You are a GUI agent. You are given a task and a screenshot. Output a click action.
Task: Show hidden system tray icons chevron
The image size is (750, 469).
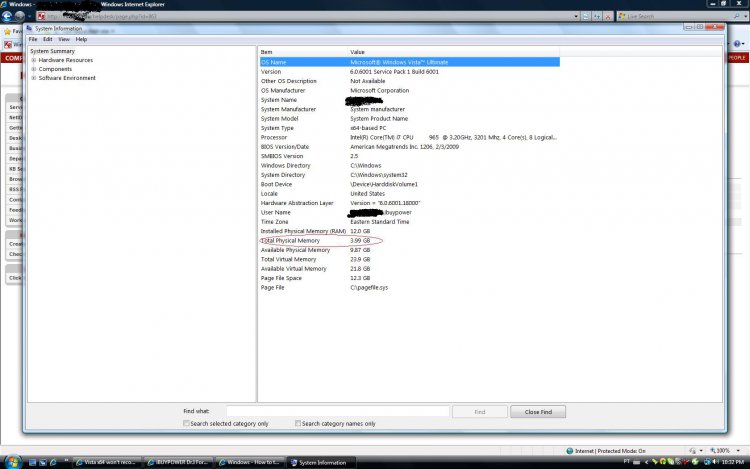tap(646, 462)
